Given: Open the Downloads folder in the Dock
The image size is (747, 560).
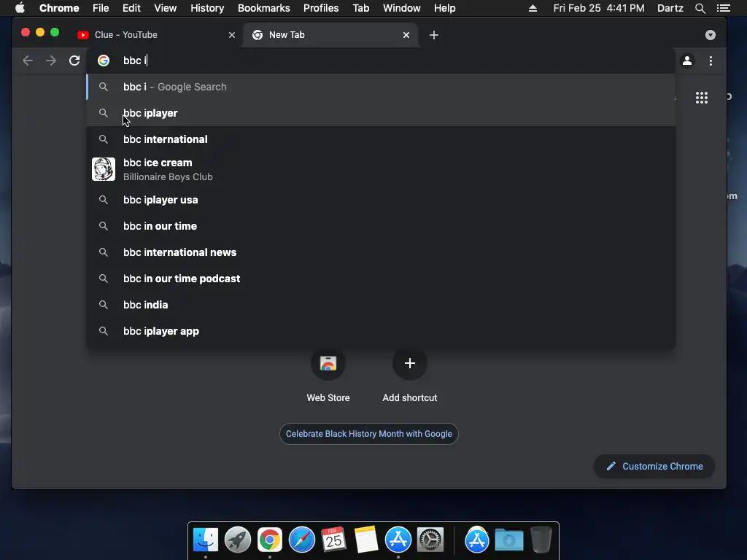Looking at the screenshot, I should click(508, 540).
